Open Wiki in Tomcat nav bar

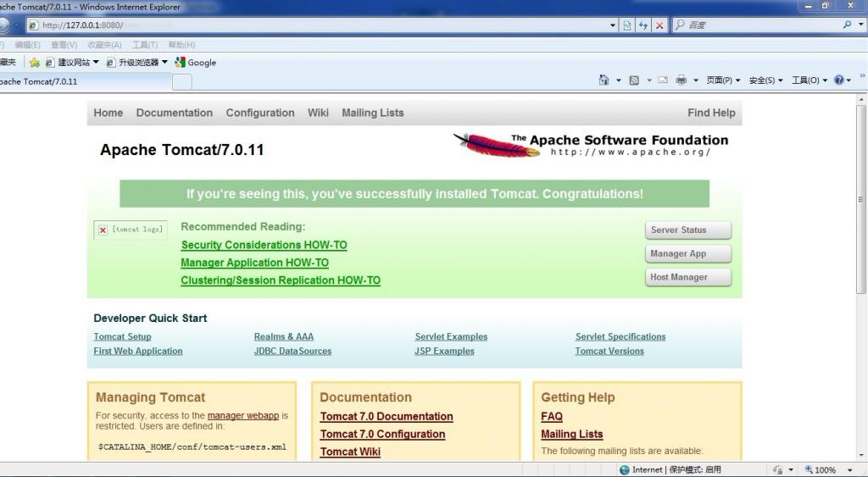click(x=318, y=113)
